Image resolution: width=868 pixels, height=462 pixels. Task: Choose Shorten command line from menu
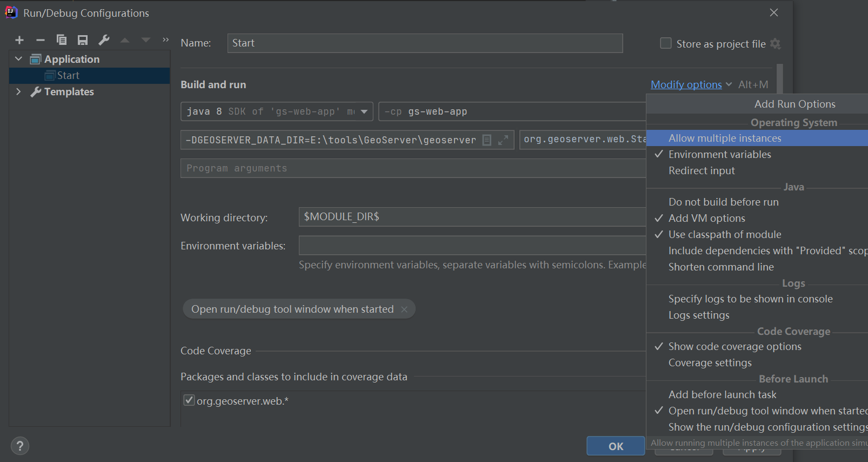pos(721,267)
